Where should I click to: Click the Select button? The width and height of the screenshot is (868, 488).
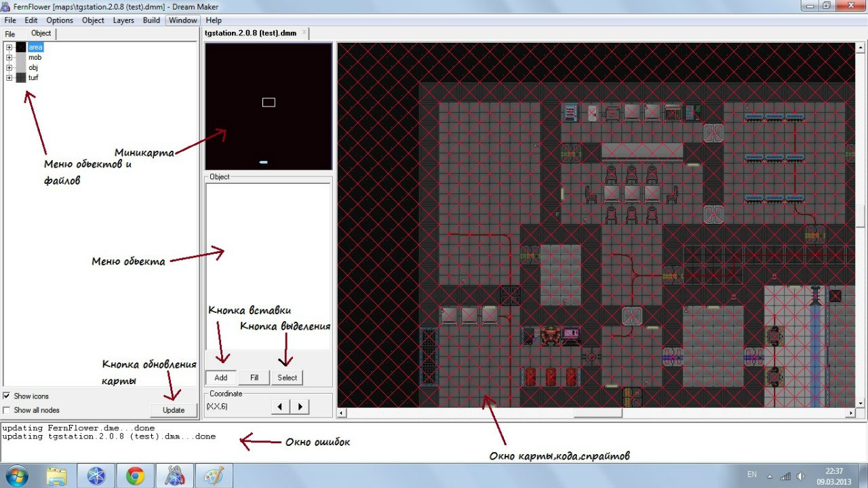click(287, 377)
